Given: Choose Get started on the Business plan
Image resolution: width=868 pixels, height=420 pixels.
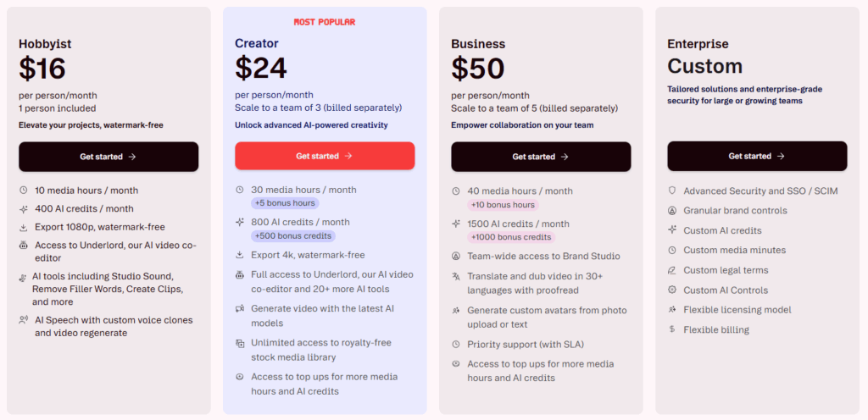Looking at the screenshot, I should click(x=541, y=157).
